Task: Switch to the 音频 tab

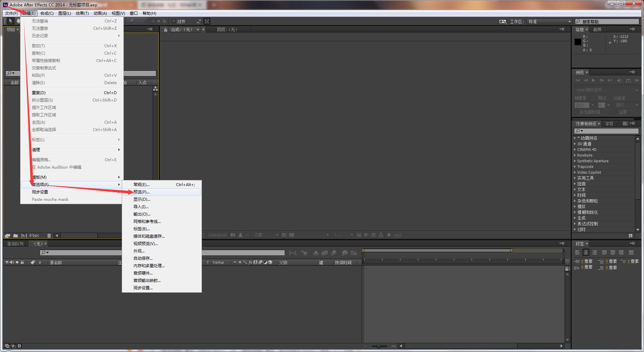Action: (x=597, y=30)
